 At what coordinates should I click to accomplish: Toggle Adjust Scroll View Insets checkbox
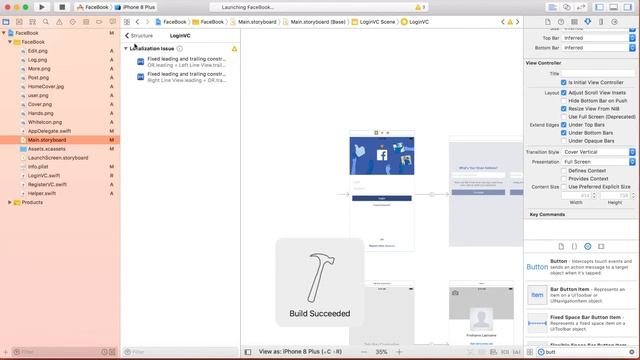click(564, 93)
